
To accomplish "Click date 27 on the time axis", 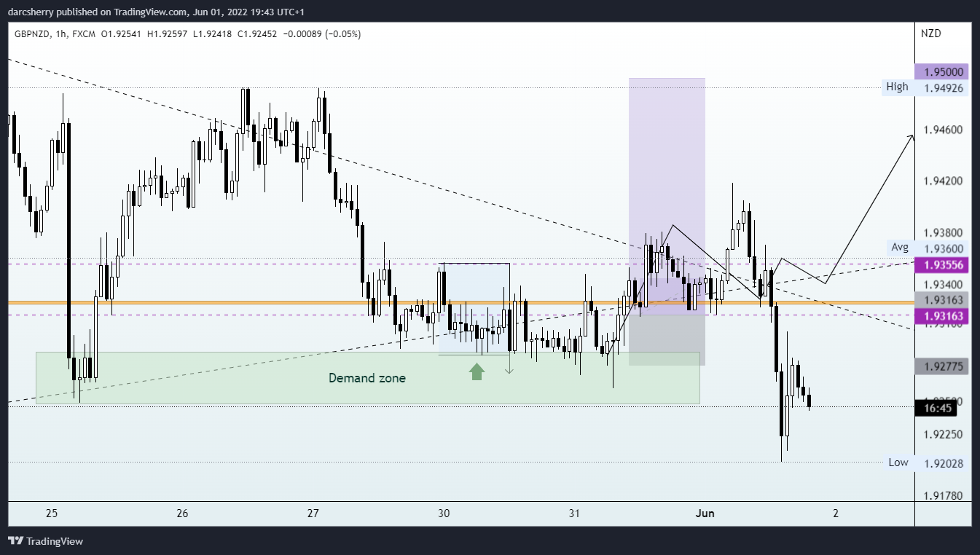I will 313,513.
